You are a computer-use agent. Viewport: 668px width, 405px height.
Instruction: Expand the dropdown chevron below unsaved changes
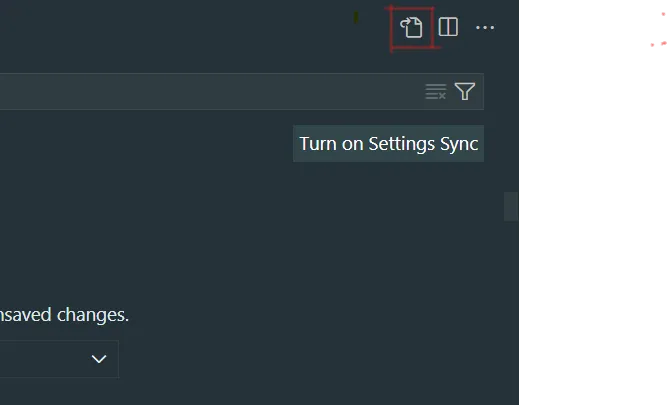[x=99, y=359]
